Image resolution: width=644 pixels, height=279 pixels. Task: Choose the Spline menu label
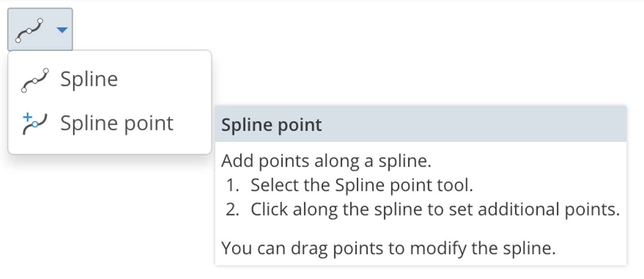pyautogui.click(x=89, y=79)
